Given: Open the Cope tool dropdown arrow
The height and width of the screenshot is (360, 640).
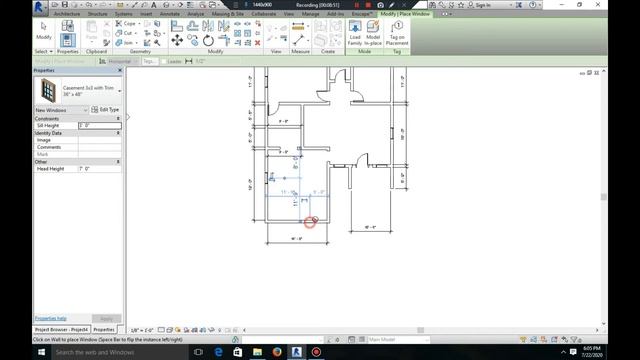Looking at the screenshot, I should (139, 24).
